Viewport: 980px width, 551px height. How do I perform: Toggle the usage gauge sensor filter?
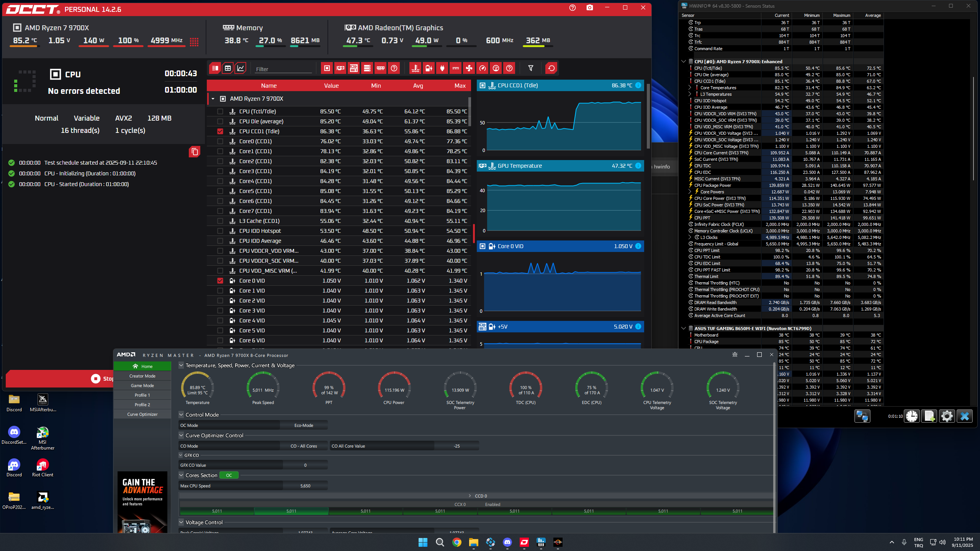496,68
